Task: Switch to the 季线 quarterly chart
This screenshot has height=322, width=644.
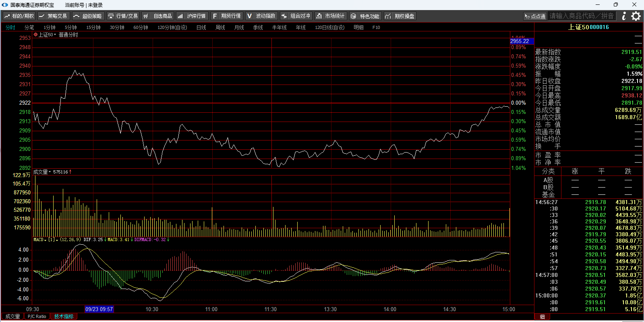Action: (258, 27)
